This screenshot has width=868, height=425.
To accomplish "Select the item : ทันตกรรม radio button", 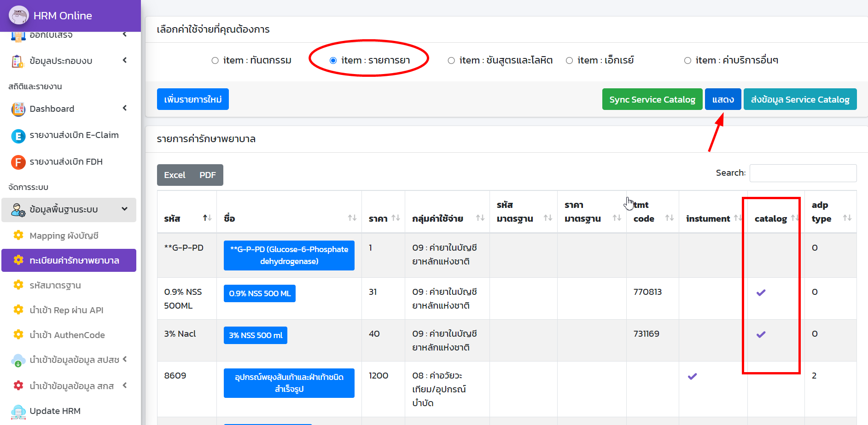I will point(215,60).
